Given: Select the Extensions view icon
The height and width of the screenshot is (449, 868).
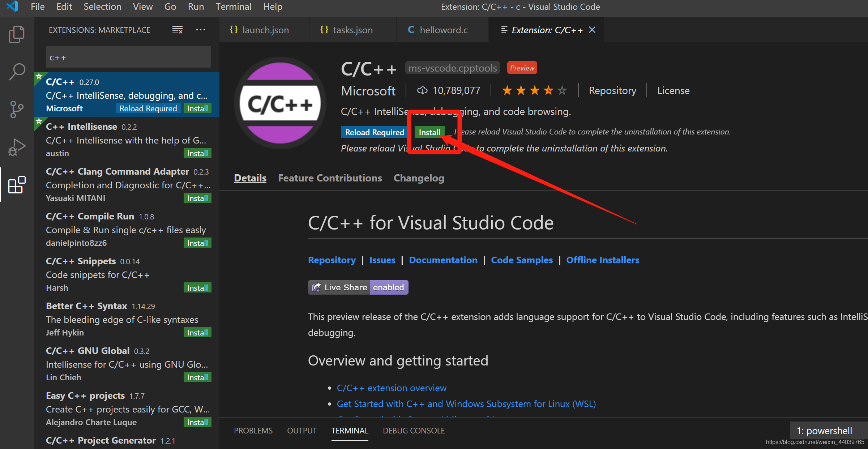Looking at the screenshot, I should [x=17, y=185].
